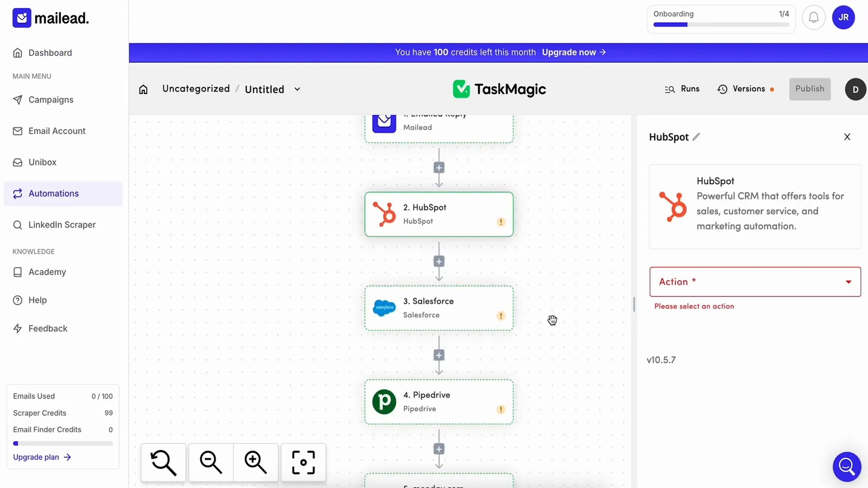Open the Runs list

click(x=682, y=89)
